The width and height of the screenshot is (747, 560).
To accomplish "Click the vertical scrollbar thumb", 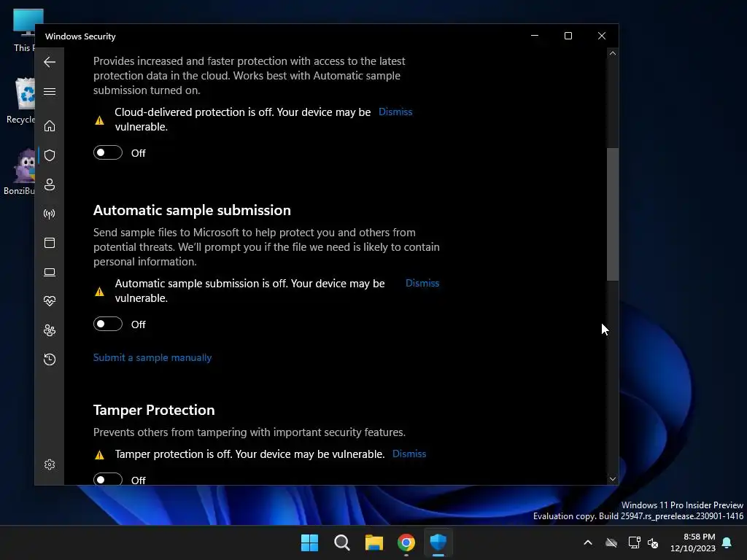I will click(613, 214).
